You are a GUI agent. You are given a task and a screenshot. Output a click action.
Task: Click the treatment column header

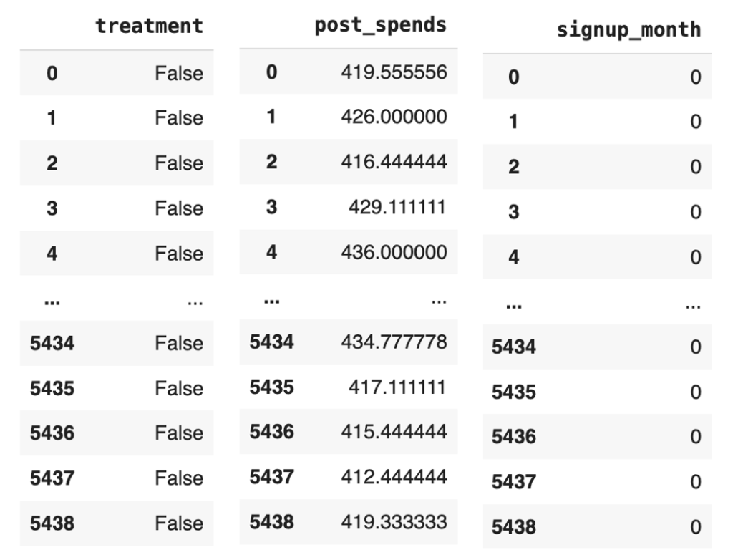[x=149, y=26]
